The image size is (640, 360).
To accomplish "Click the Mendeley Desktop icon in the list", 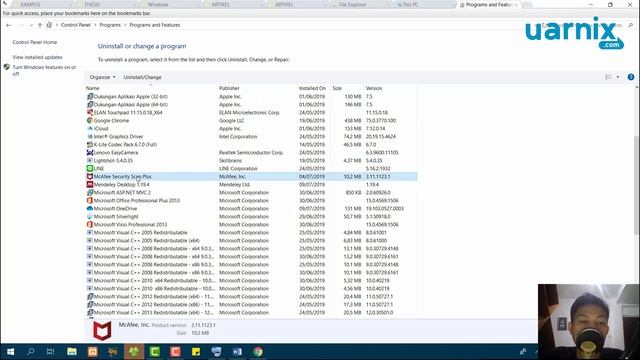I will tap(90, 184).
